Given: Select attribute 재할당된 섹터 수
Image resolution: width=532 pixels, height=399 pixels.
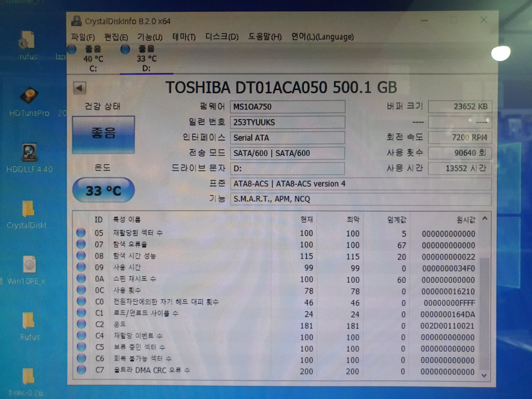Looking at the screenshot, I should (x=138, y=233).
